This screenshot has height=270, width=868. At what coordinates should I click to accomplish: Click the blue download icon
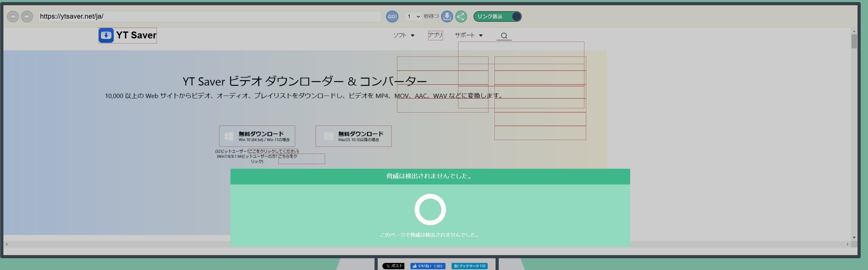[x=447, y=16]
